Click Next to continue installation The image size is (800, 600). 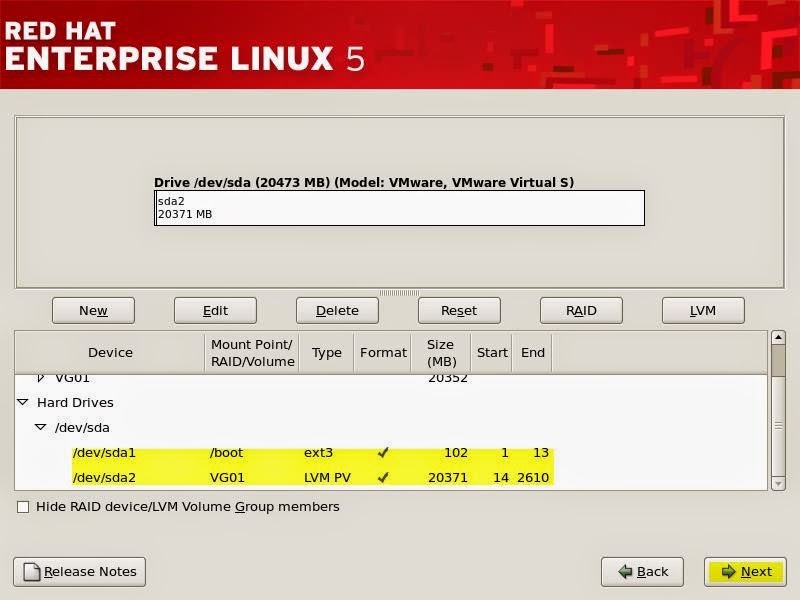tap(745, 572)
